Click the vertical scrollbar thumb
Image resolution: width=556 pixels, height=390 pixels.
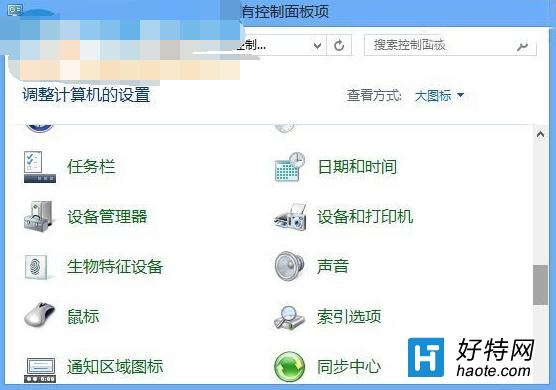540,285
